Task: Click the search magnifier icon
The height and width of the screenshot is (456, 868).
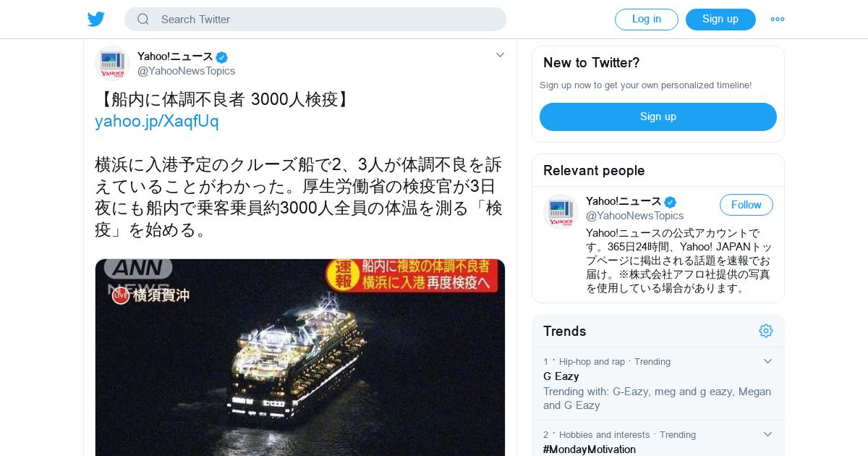Action: 143,20
